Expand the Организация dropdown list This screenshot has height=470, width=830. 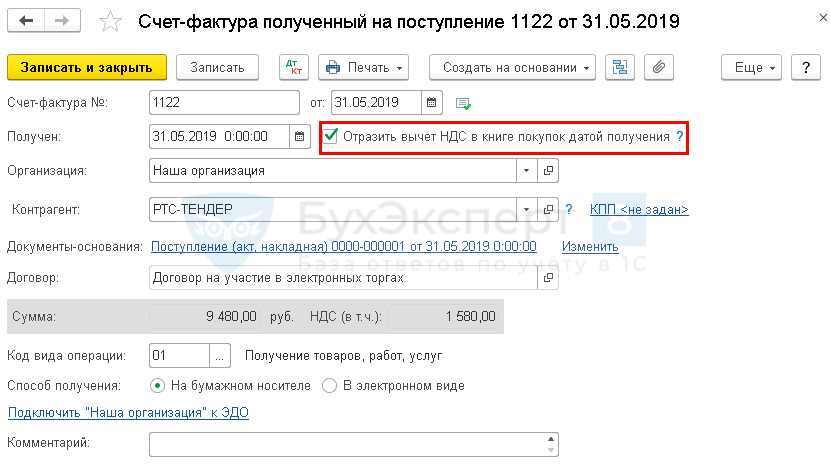tap(527, 171)
